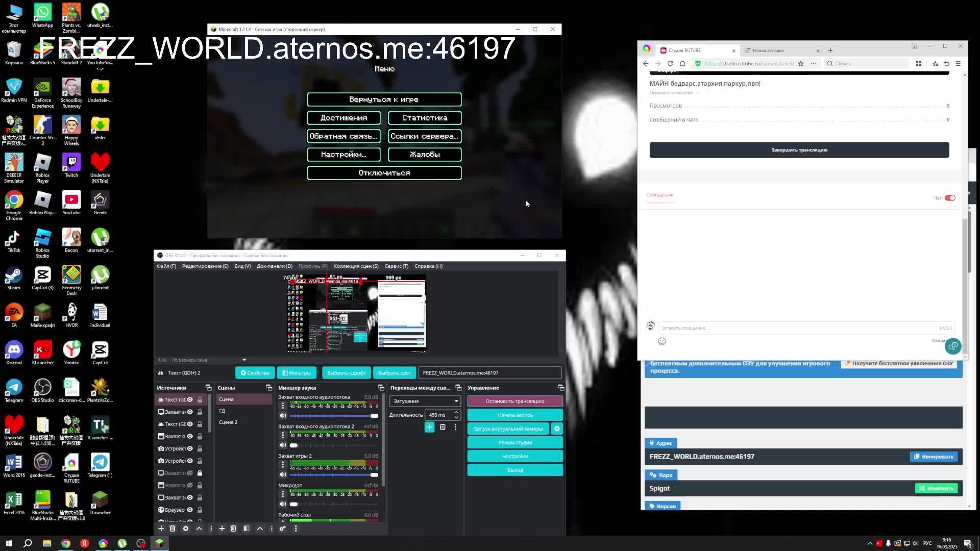
Task: Hide the selected Текст source via eye icon
Action: click(x=190, y=399)
